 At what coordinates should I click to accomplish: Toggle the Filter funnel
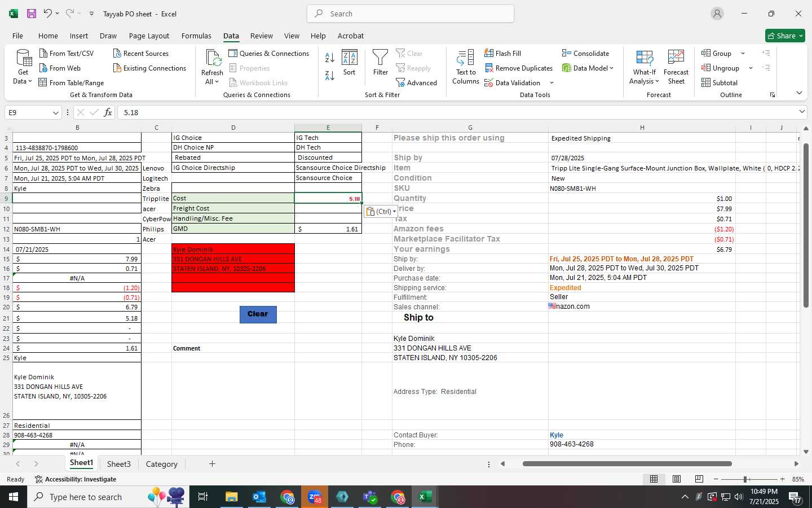point(381,63)
